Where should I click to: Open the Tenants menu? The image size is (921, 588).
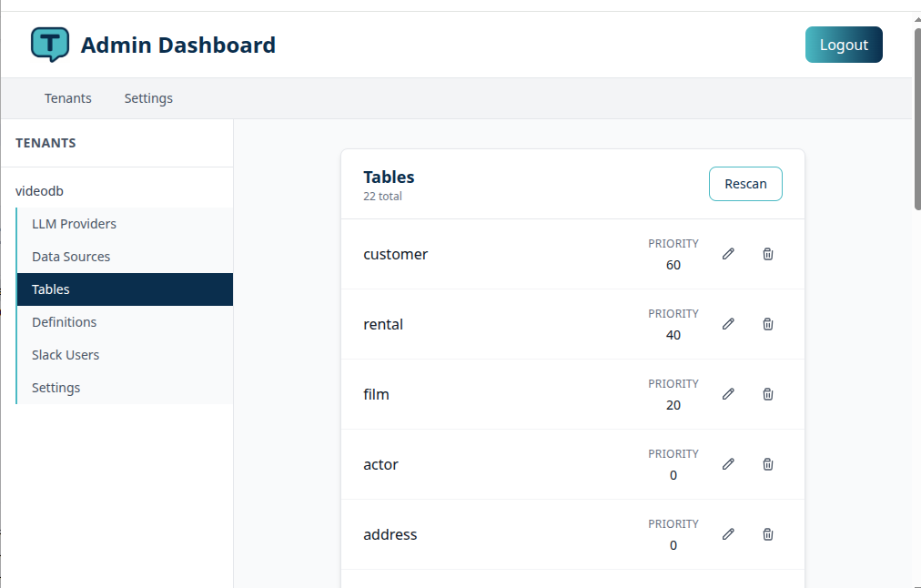[67, 97]
